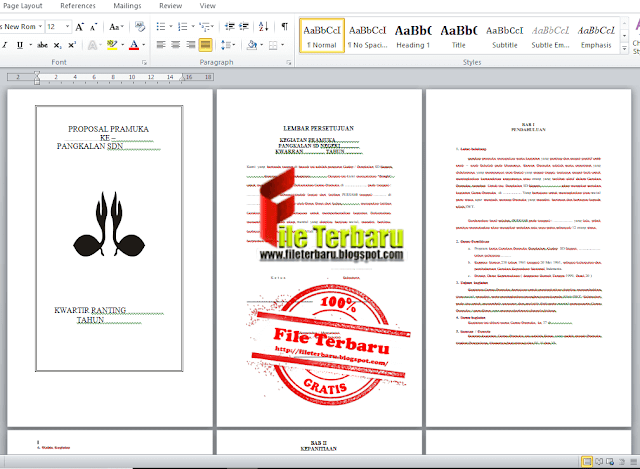Open the font size dropdown
Viewport: 640px width, 469px height.
(67, 27)
